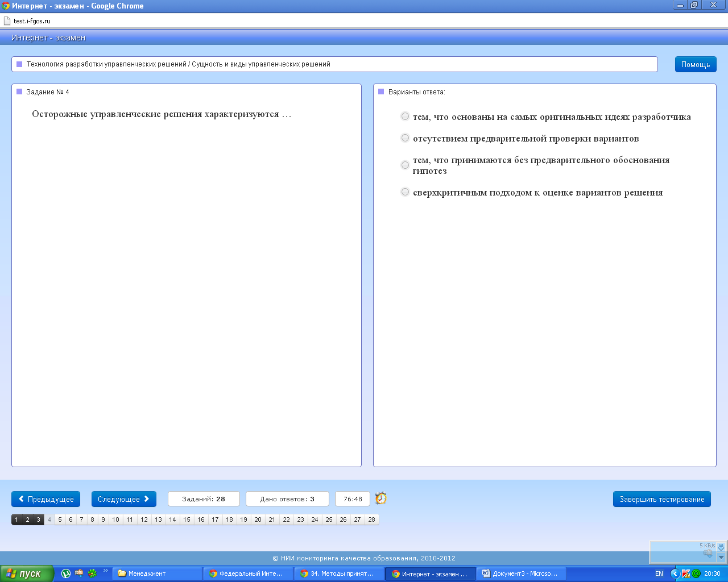
Task: Jump to question 18 in navigator
Action: pos(229,519)
